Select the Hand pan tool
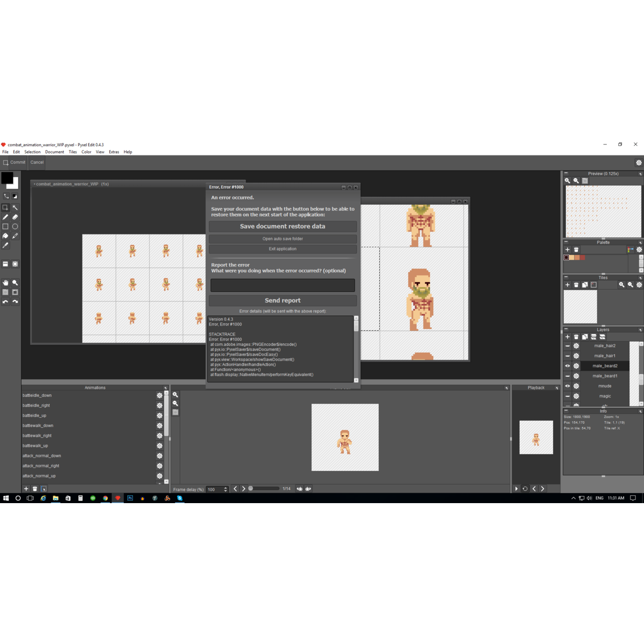The image size is (644, 644). coord(6,283)
